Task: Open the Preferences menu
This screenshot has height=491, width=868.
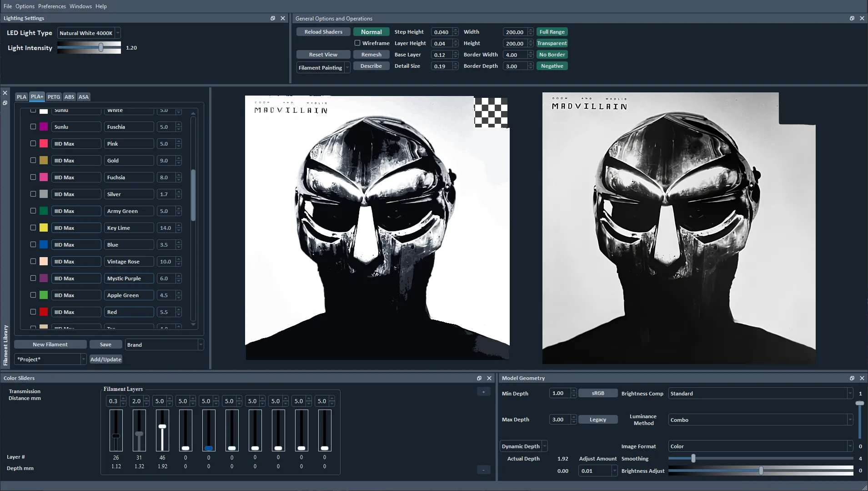Action: point(52,6)
